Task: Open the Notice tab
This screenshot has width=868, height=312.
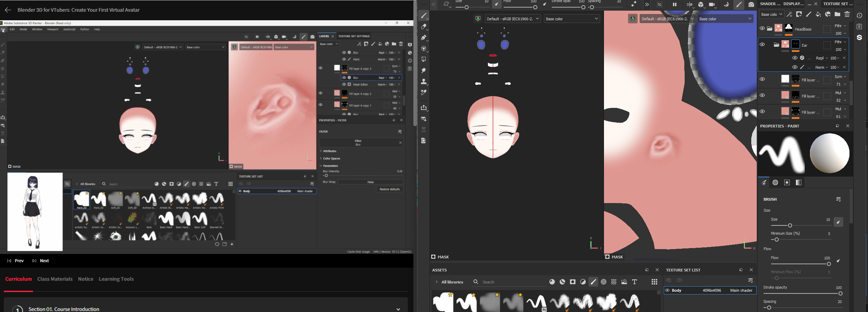Action: [x=85, y=279]
